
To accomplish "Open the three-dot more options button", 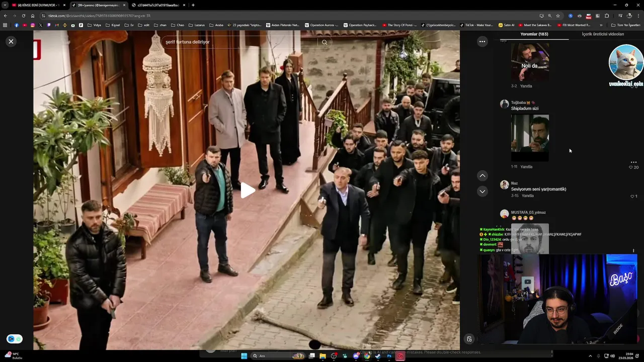I will coord(482,41).
